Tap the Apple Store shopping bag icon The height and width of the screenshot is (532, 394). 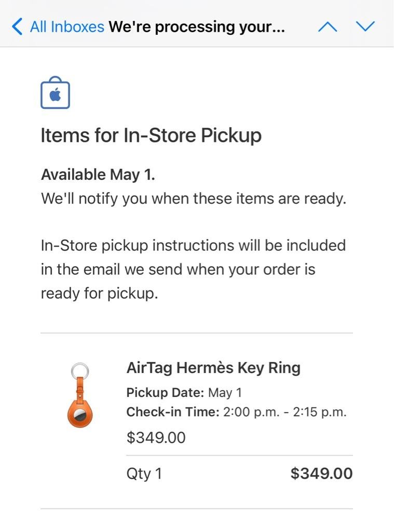click(x=55, y=94)
